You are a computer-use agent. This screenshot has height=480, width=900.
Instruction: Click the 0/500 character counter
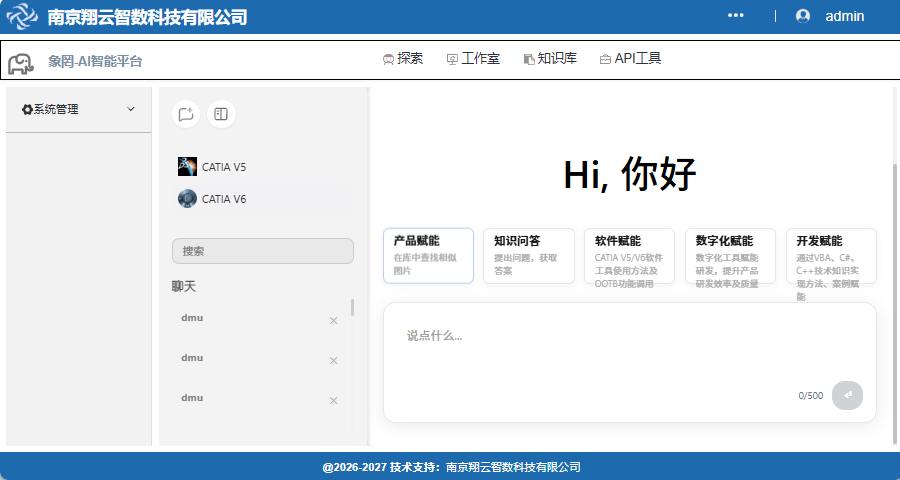tap(810, 396)
